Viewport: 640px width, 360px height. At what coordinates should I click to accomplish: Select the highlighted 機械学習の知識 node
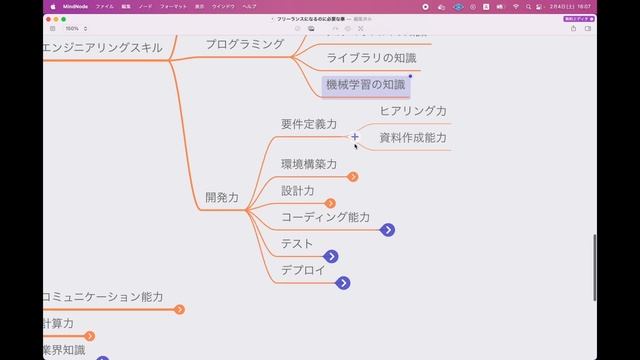pyautogui.click(x=366, y=87)
